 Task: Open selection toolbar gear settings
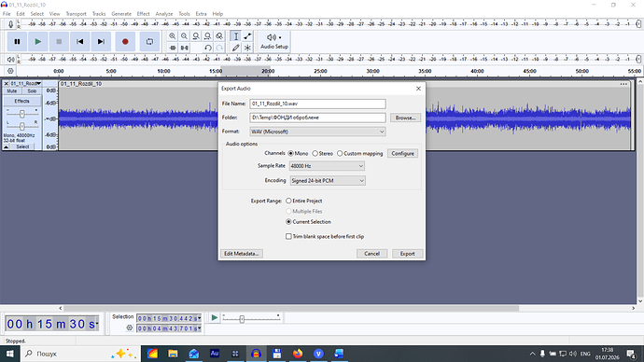tap(130, 327)
